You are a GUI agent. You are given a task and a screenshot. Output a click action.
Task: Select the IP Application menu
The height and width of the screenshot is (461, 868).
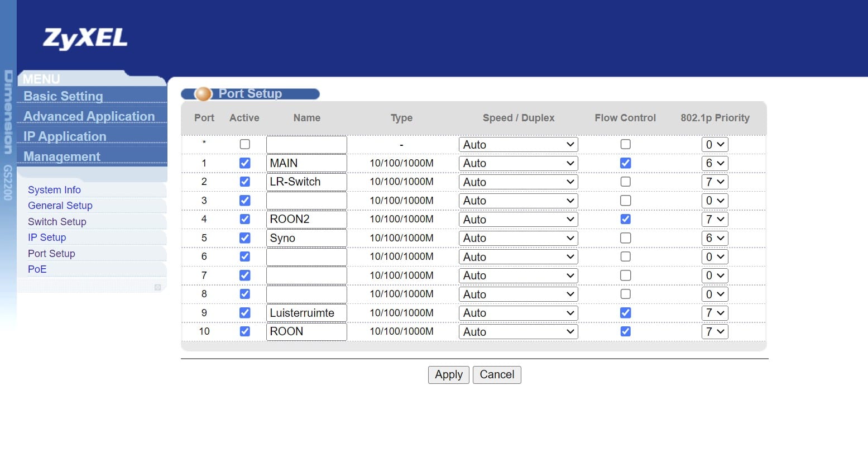[65, 136]
